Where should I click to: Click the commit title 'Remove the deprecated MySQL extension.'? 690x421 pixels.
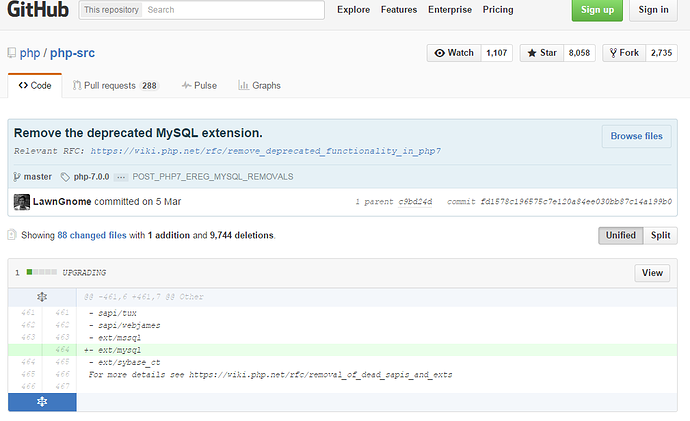point(138,133)
